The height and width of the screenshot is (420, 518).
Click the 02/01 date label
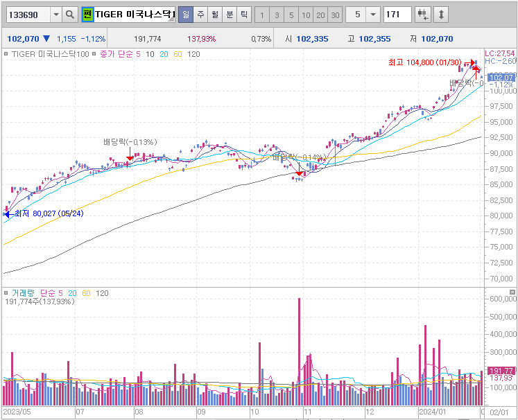pos(499,412)
